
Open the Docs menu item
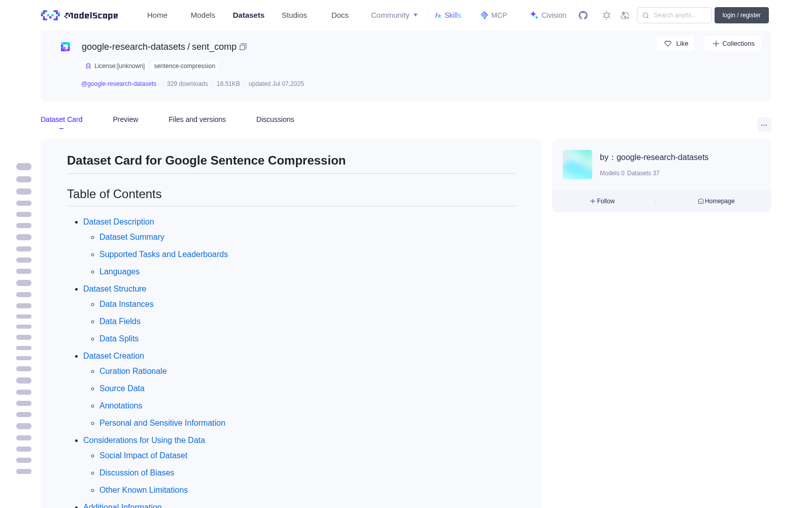pyautogui.click(x=340, y=15)
